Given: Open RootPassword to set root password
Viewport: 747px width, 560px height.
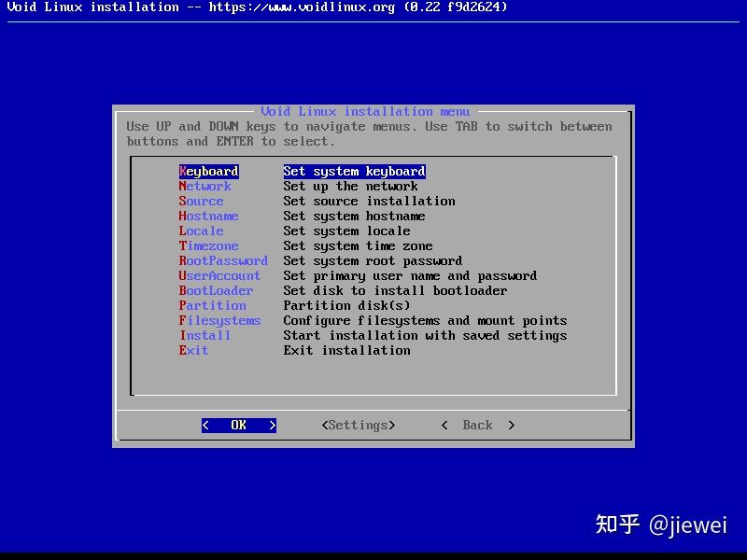Looking at the screenshot, I should coord(223,260).
